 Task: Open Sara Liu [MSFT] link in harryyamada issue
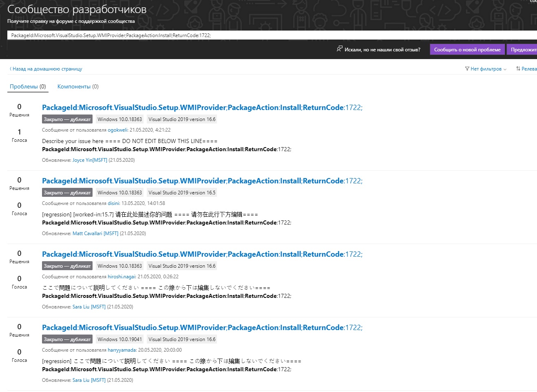(89, 380)
